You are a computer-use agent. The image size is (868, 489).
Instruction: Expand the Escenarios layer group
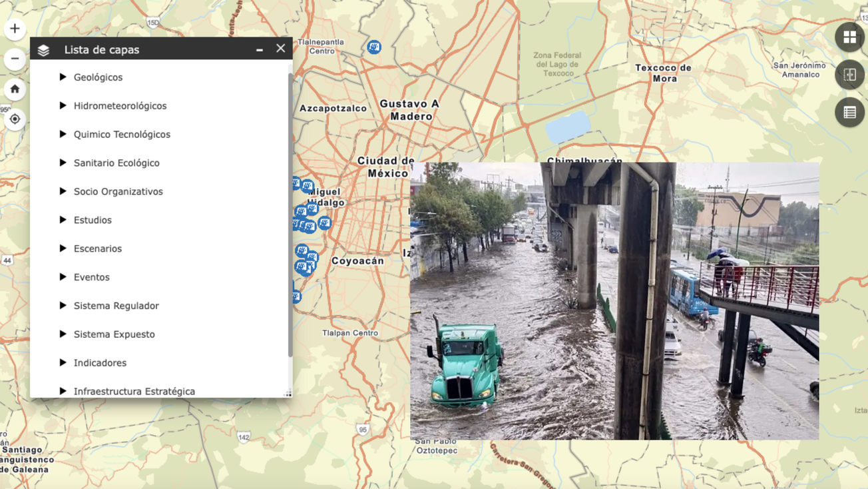[x=63, y=248]
